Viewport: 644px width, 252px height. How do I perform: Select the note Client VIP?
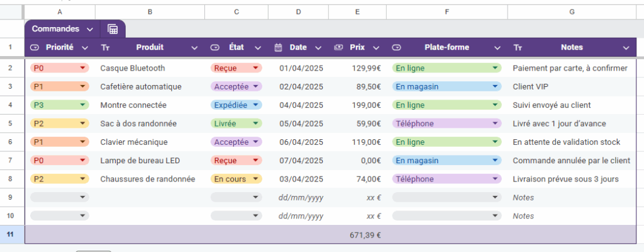531,86
